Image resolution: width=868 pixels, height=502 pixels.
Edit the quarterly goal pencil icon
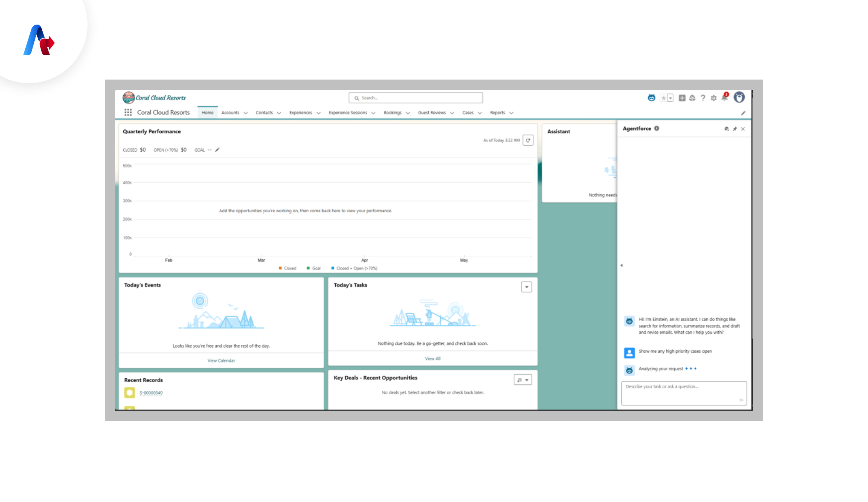click(217, 150)
